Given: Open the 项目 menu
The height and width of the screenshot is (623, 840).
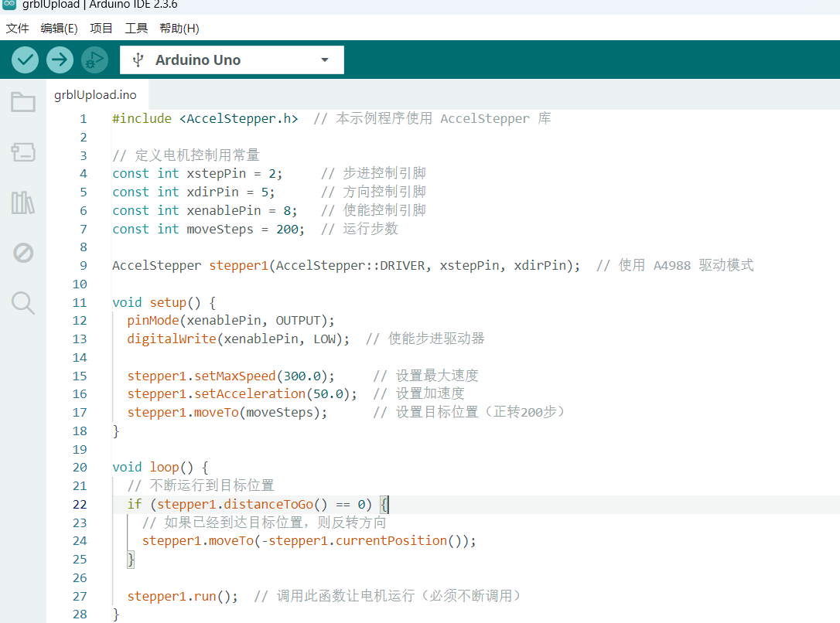Looking at the screenshot, I should coord(101,29).
